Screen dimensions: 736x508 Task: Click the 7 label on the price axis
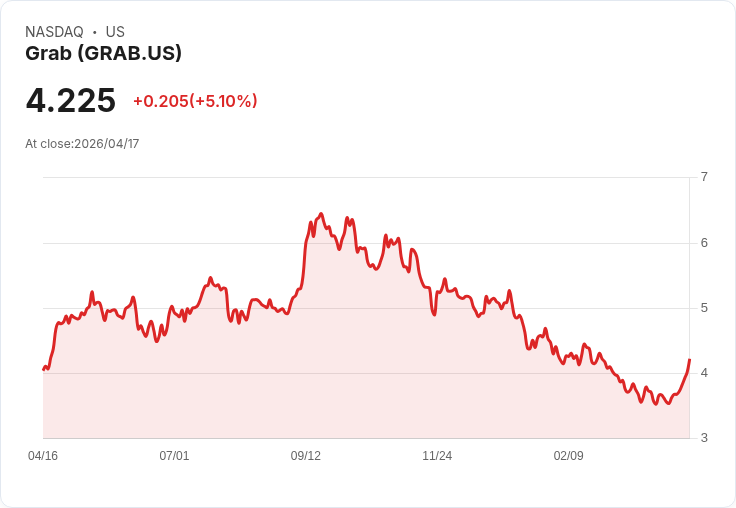tap(704, 177)
